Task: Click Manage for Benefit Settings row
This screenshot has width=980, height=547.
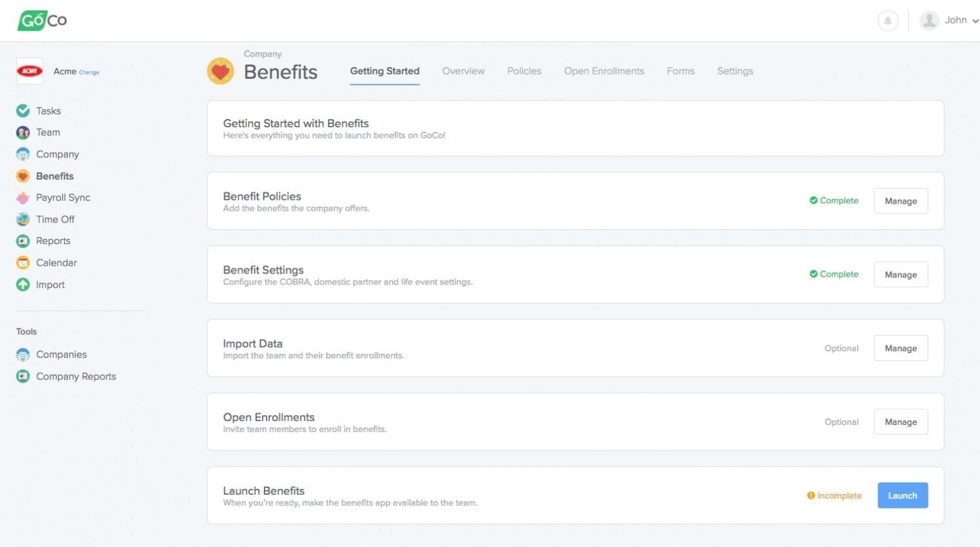Action: point(900,275)
